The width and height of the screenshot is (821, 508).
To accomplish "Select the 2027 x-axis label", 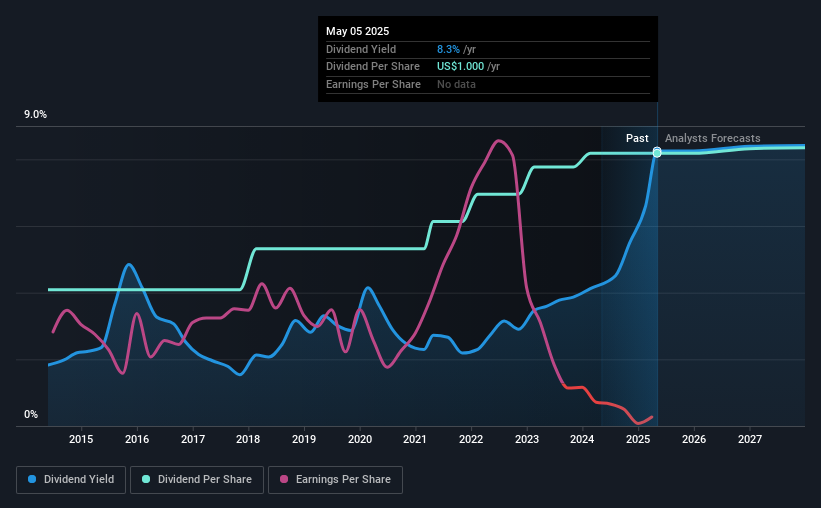I will (750, 439).
